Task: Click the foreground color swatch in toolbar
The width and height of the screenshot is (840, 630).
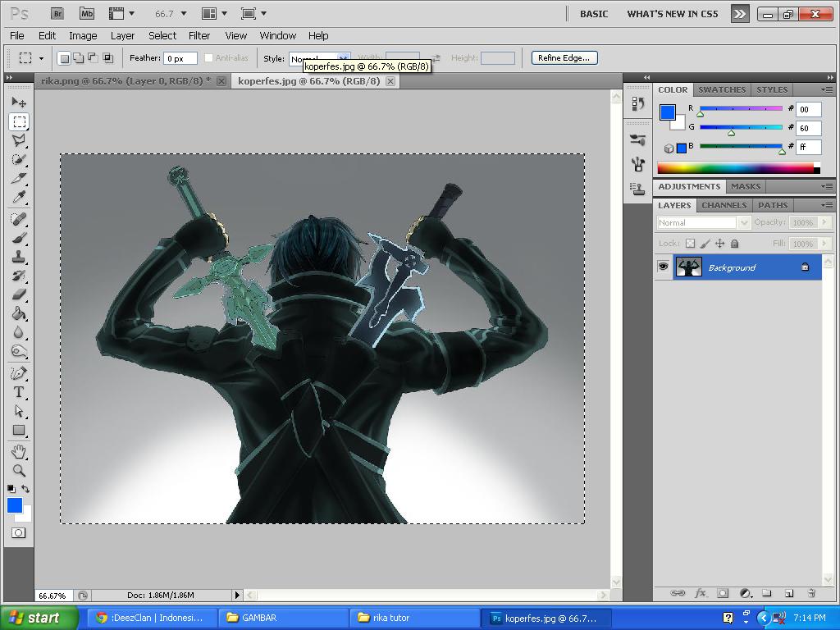Action: tap(15, 505)
